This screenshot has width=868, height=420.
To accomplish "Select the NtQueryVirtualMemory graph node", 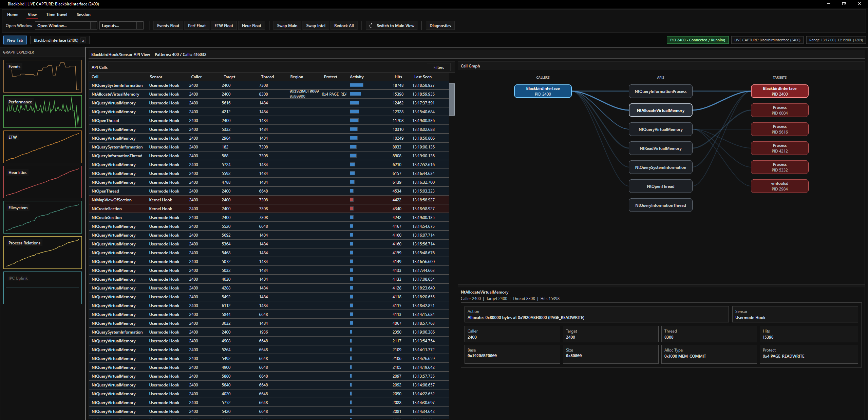I will tap(660, 129).
